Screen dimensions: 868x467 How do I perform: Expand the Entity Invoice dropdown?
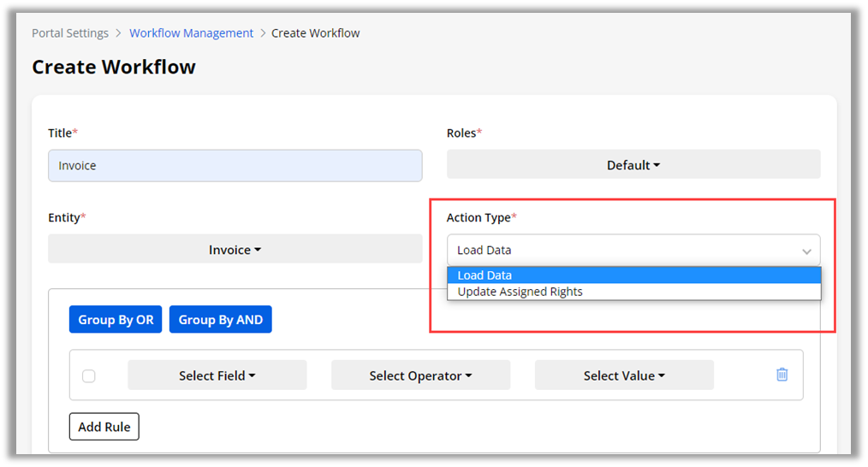pos(235,250)
